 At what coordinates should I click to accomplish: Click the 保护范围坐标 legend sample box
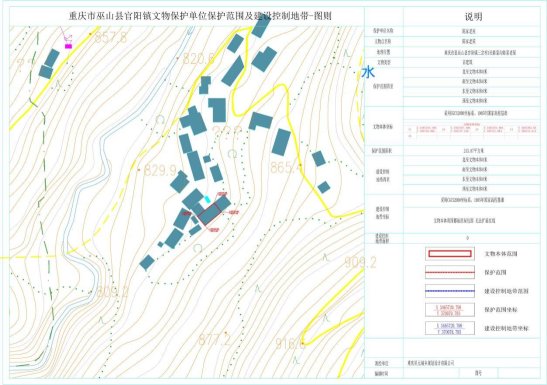pyautogui.click(x=450, y=310)
